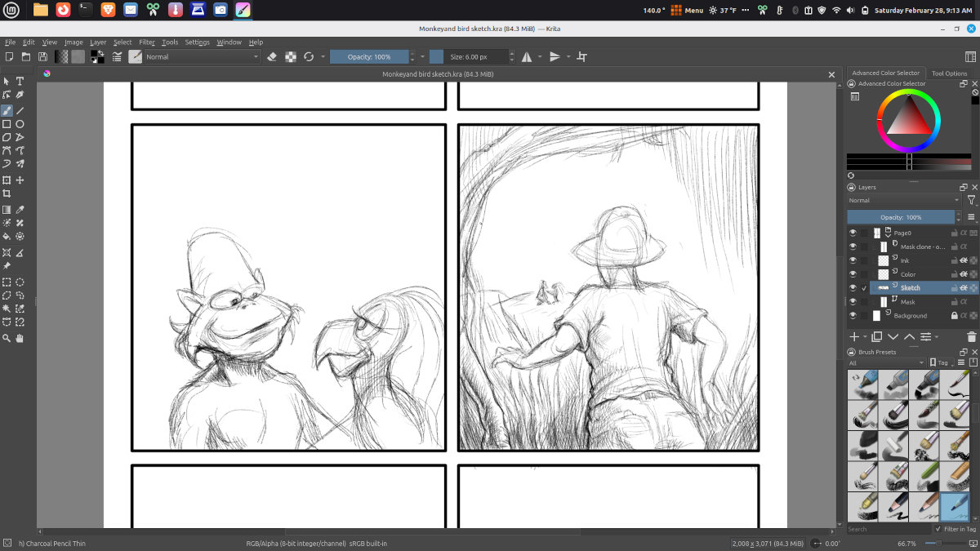
Task: Select the Text tool in toolbox
Action: 20,82
